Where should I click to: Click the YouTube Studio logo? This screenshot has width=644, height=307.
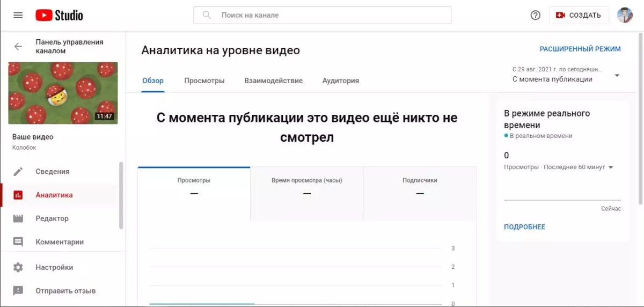click(60, 15)
